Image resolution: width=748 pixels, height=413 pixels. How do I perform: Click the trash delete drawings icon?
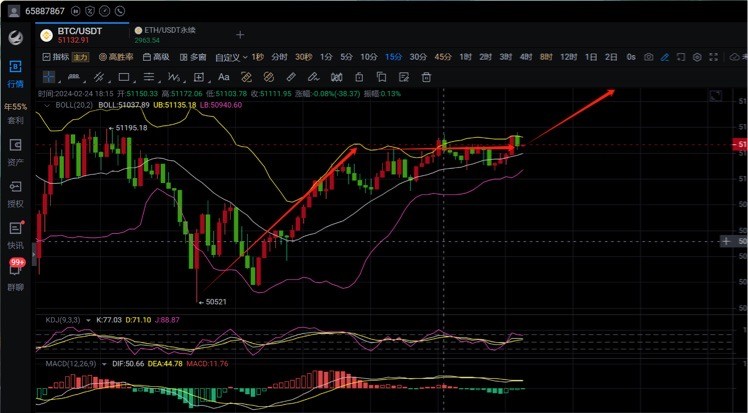426,77
